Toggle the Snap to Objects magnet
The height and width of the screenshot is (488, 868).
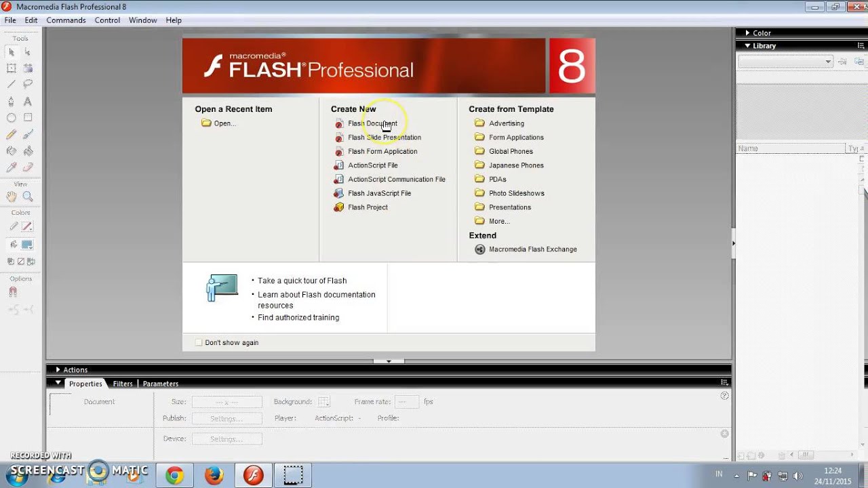(12, 292)
